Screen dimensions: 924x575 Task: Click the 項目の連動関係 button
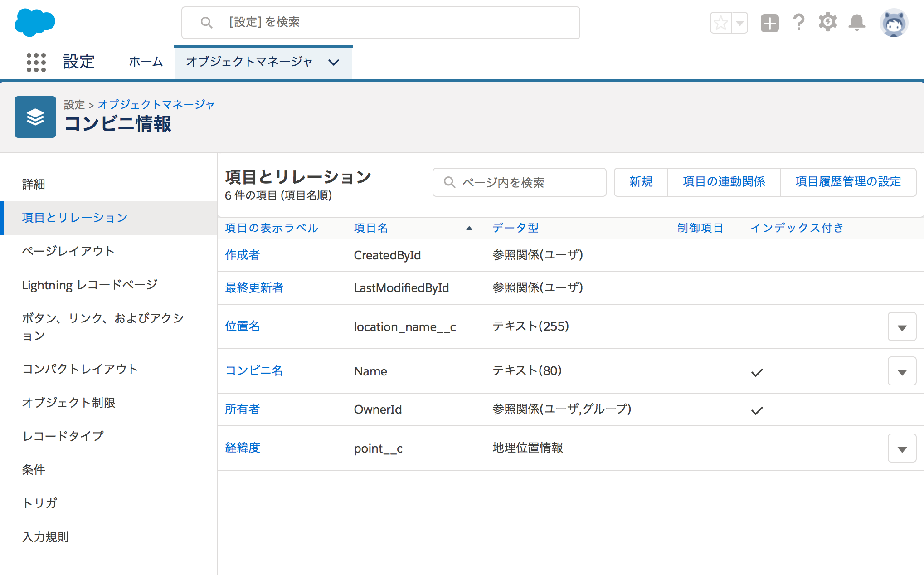(723, 181)
